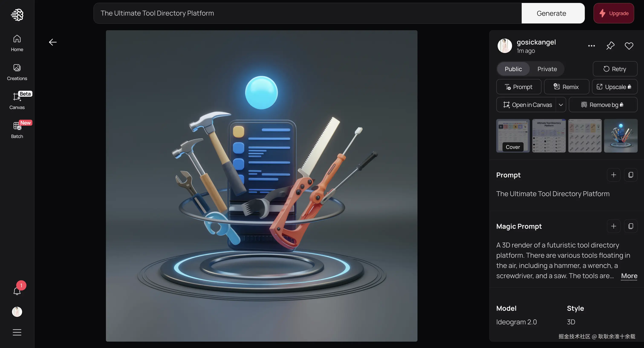The image size is (644, 348).
Task: Click the Ideogram logo
Action: pyautogui.click(x=17, y=14)
